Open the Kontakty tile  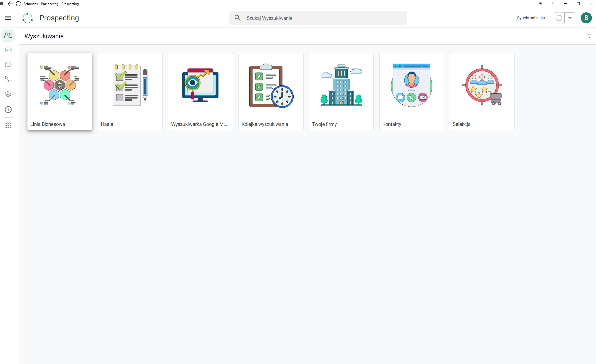pos(412,91)
